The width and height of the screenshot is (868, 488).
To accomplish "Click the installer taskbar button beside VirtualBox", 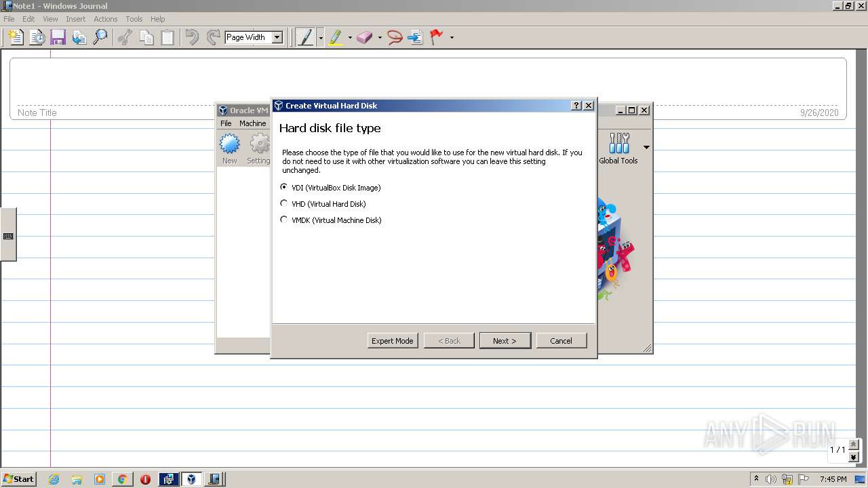I will coord(169,479).
